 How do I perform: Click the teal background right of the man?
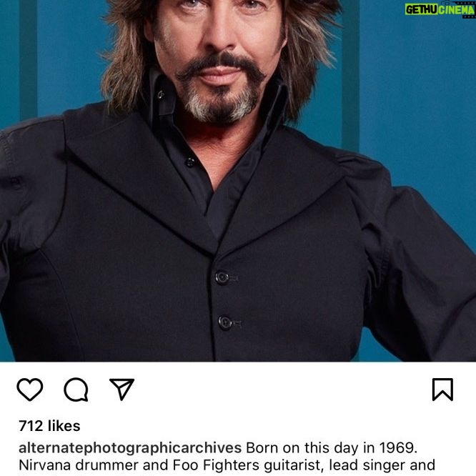(x=419, y=91)
